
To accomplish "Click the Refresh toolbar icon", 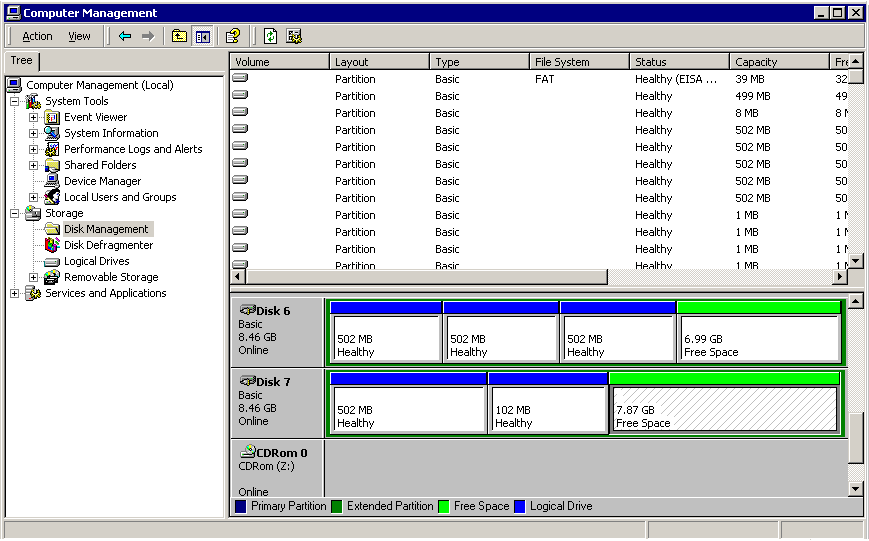I will tap(270, 36).
